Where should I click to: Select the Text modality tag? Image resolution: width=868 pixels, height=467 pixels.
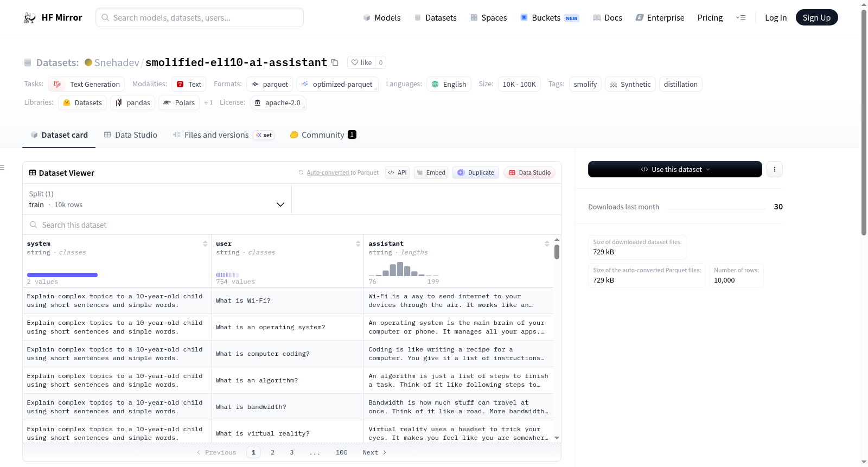coord(189,84)
